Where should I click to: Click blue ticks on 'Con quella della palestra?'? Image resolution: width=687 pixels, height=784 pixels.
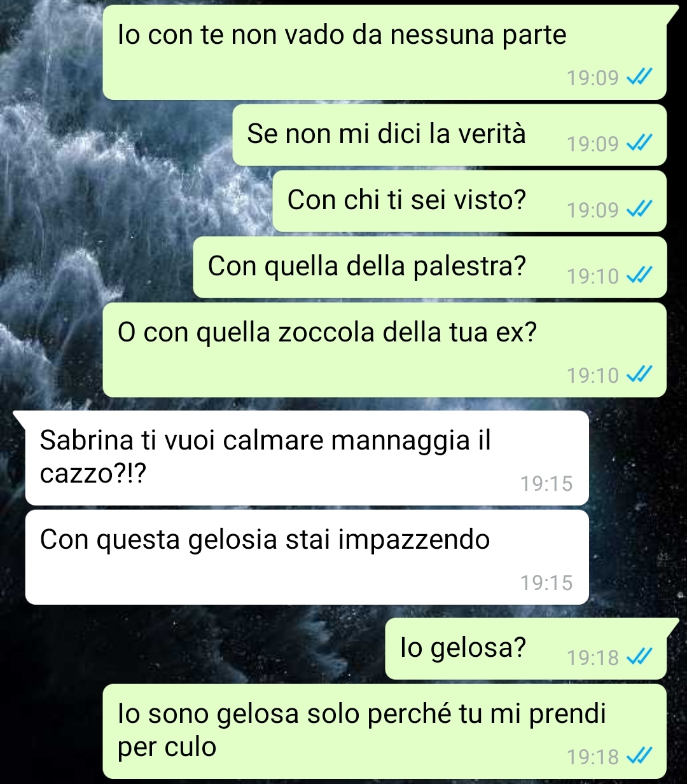point(639,276)
